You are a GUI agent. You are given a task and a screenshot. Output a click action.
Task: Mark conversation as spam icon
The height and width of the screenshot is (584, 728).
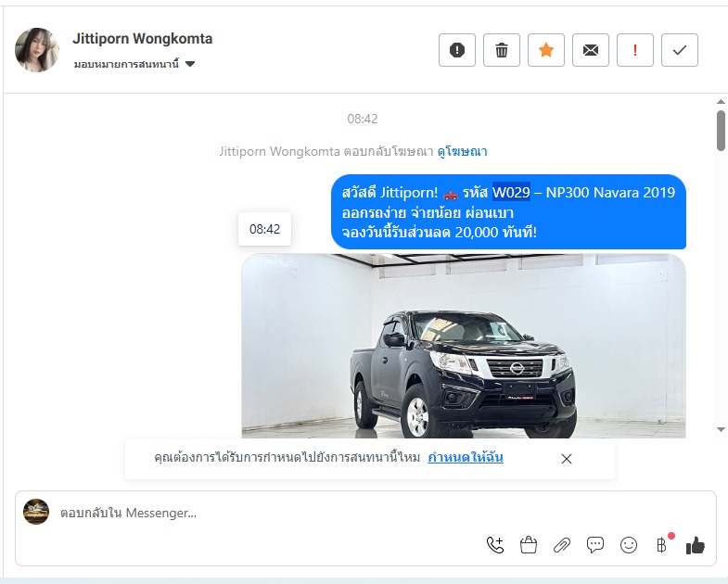[x=457, y=50]
